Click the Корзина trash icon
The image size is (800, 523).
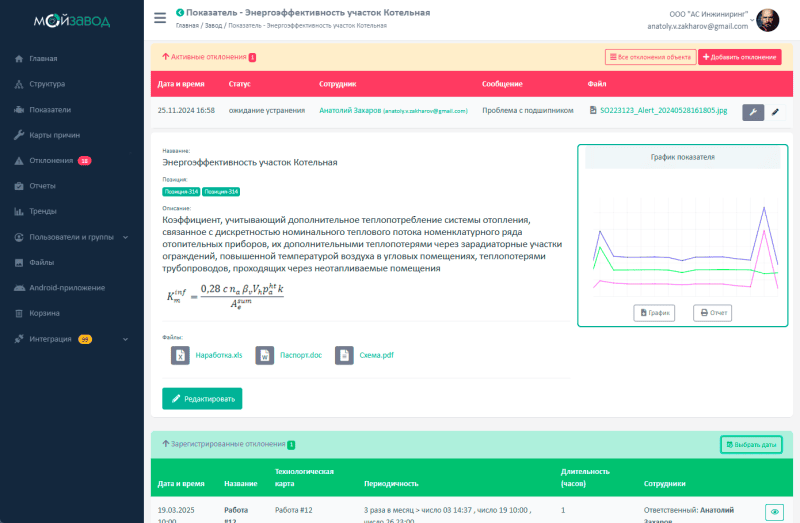[19, 313]
